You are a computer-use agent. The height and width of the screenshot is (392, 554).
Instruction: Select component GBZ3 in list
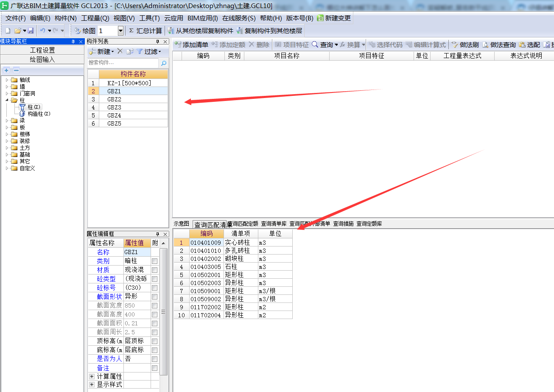(x=128, y=107)
